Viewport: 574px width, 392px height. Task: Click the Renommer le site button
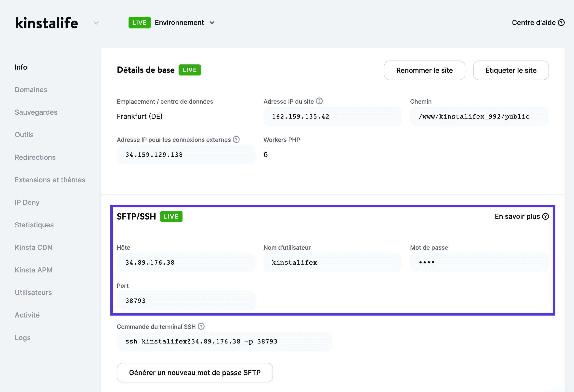pos(424,70)
